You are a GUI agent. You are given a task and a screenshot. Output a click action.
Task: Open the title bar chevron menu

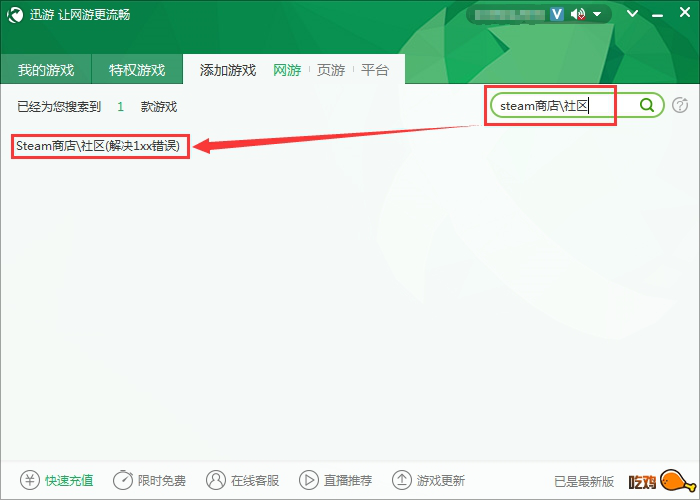pyautogui.click(x=632, y=13)
